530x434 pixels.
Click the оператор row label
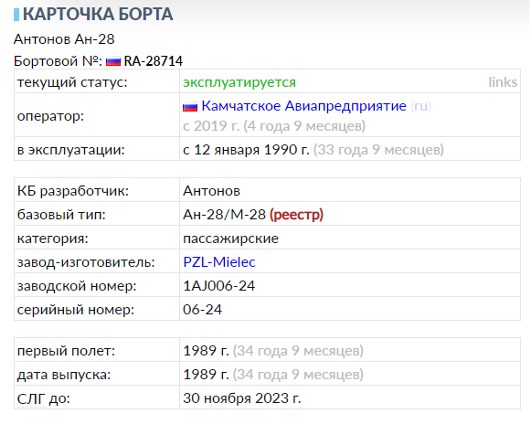click(x=50, y=117)
